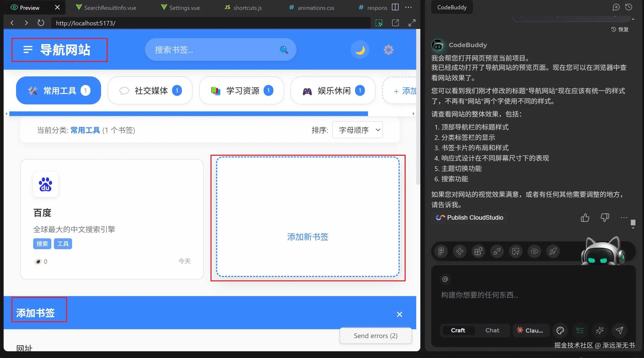Click 添加新书签 card

[x=308, y=217]
